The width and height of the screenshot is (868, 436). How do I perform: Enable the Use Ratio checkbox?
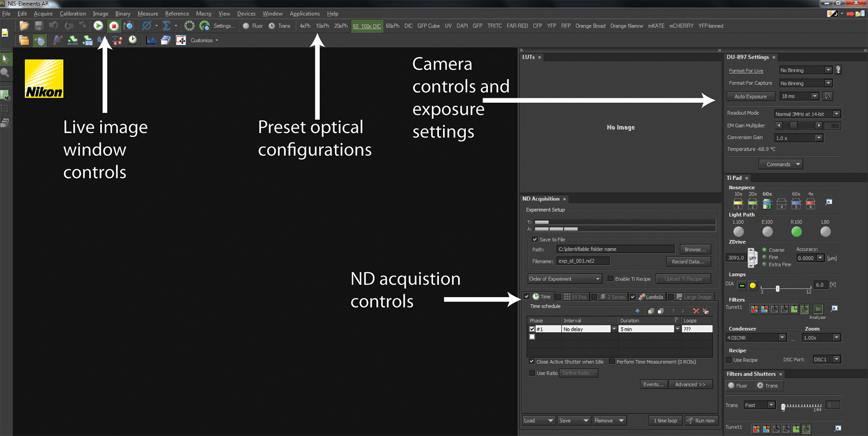(x=532, y=373)
